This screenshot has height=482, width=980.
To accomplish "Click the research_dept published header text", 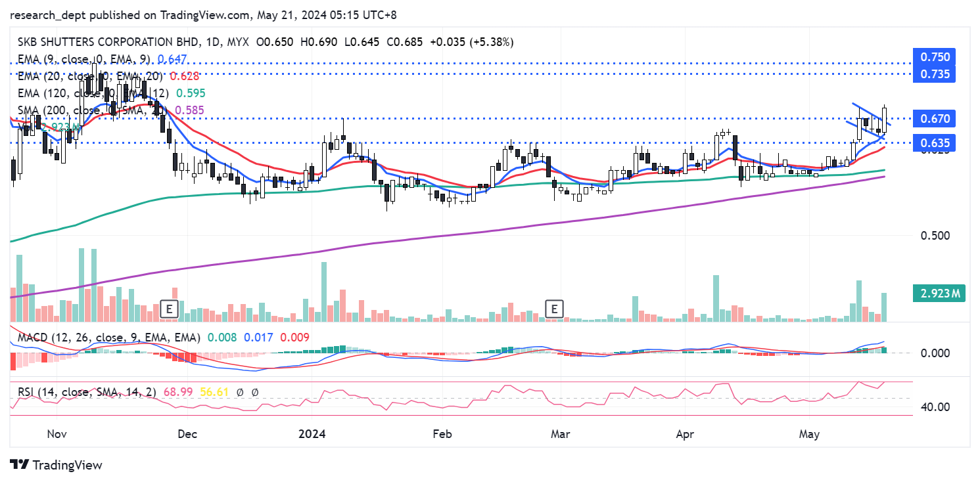I will coord(202,14).
